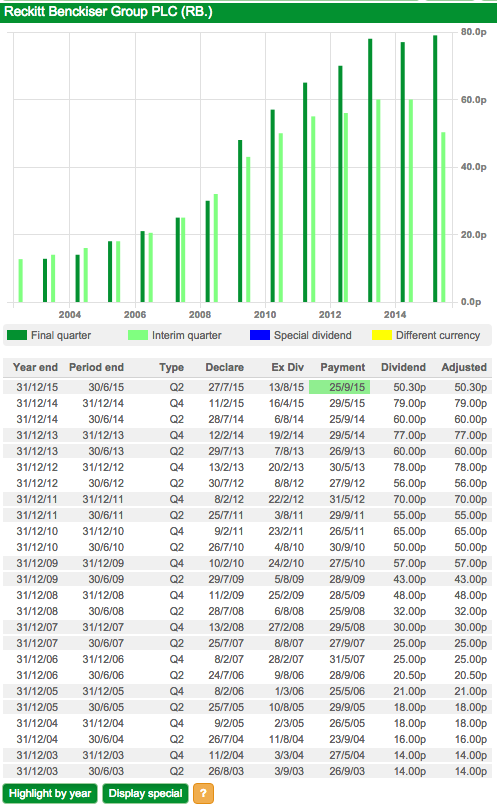Click the Special dividend blue legend swatch
The width and height of the screenshot is (497, 805).
(260, 335)
